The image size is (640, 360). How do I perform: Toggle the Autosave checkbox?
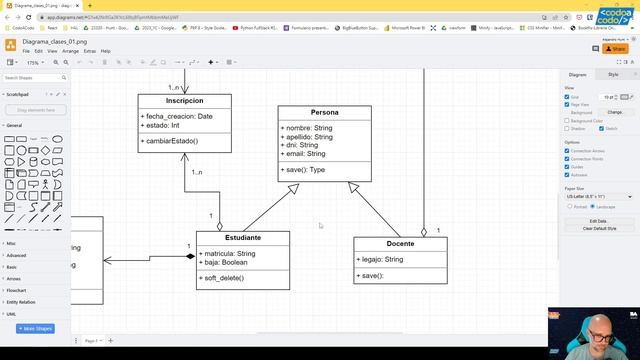567,175
